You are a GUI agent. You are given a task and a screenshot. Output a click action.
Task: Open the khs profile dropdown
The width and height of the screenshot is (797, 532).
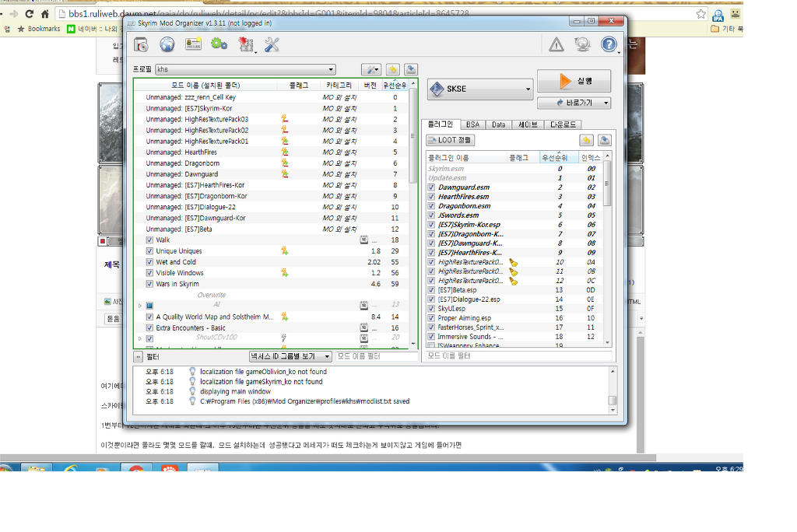click(245, 69)
